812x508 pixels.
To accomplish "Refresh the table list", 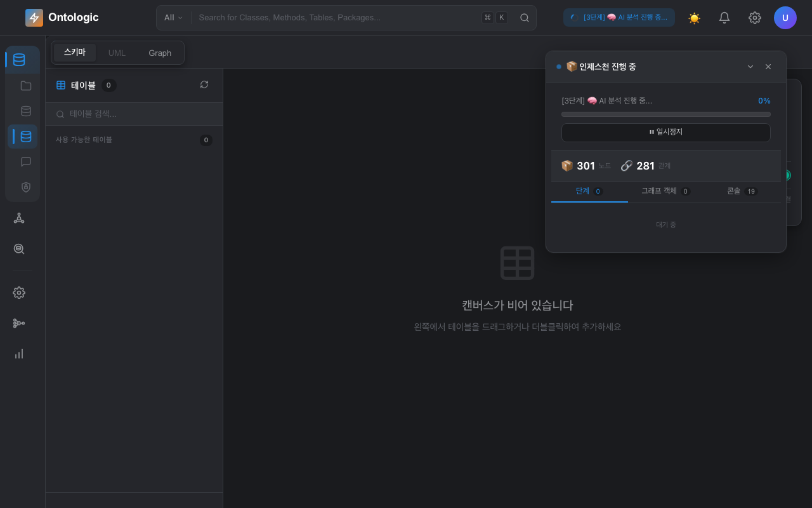I will click(x=204, y=84).
